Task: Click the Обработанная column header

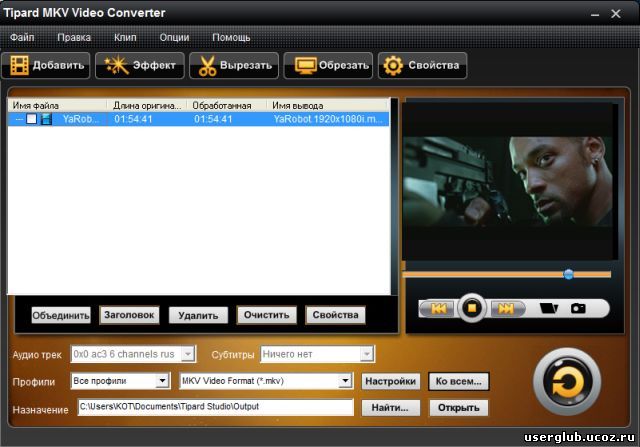Action: coord(227,106)
